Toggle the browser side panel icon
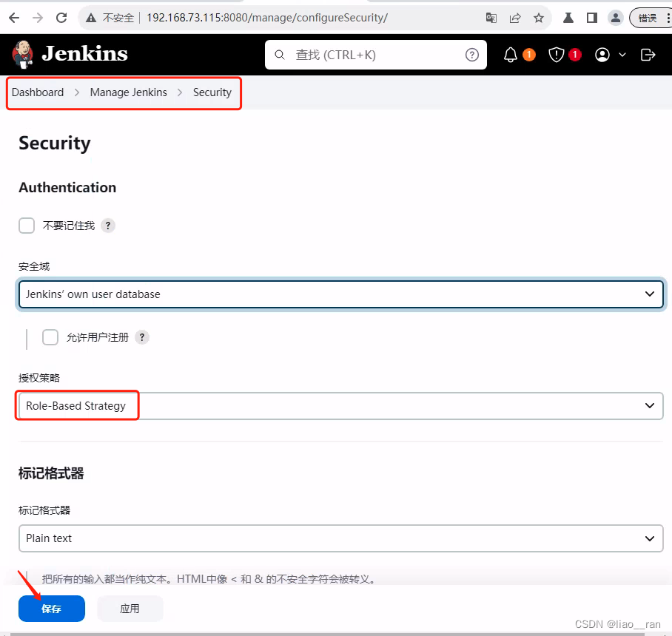Viewport: 672px width, 636px height. click(x=592, y=18)
